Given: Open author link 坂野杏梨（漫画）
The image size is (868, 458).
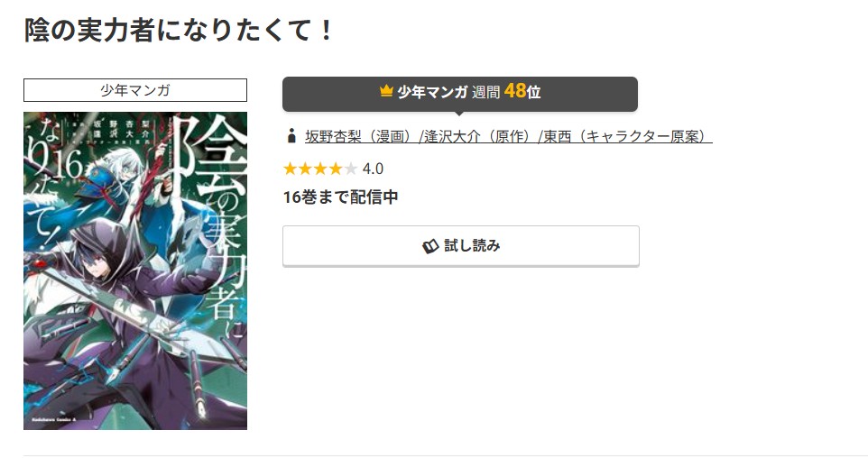Looking at the screenshot, I should 362,136.
